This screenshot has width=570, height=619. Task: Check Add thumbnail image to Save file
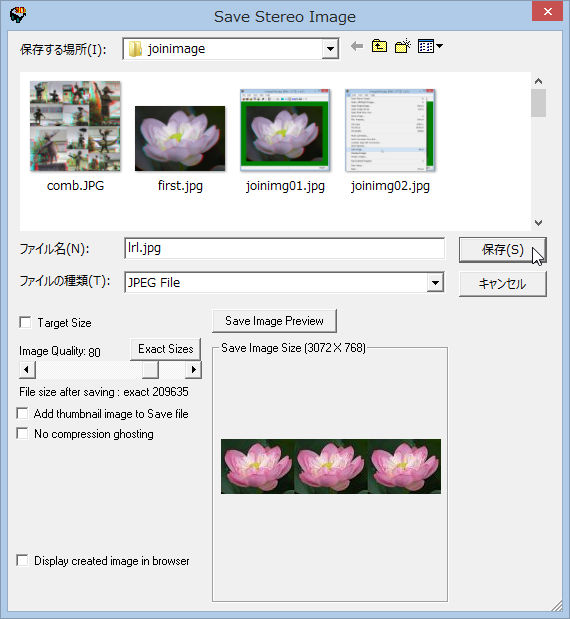click(22, 414)
